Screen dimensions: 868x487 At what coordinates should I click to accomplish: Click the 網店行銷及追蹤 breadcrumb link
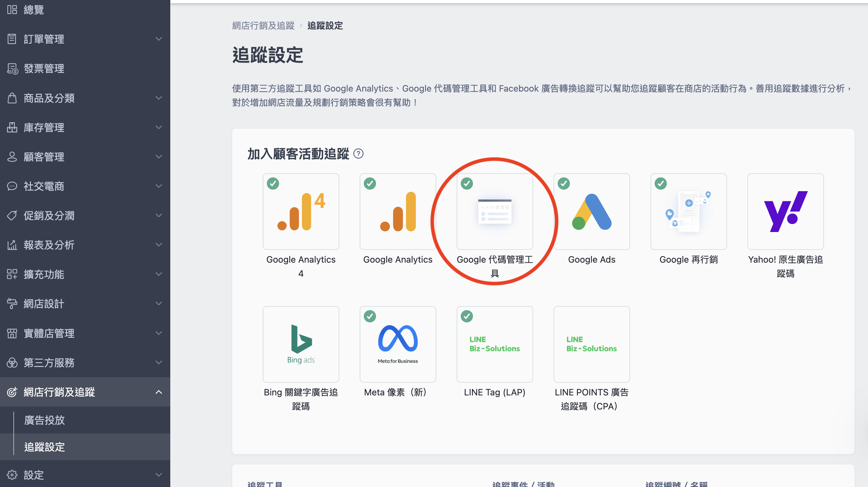[263, 26]
